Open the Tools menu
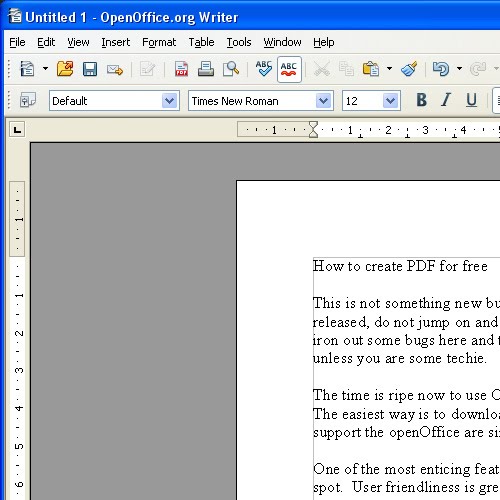The height and width of the screenshot is (500, 500). (x=239, y=42)
